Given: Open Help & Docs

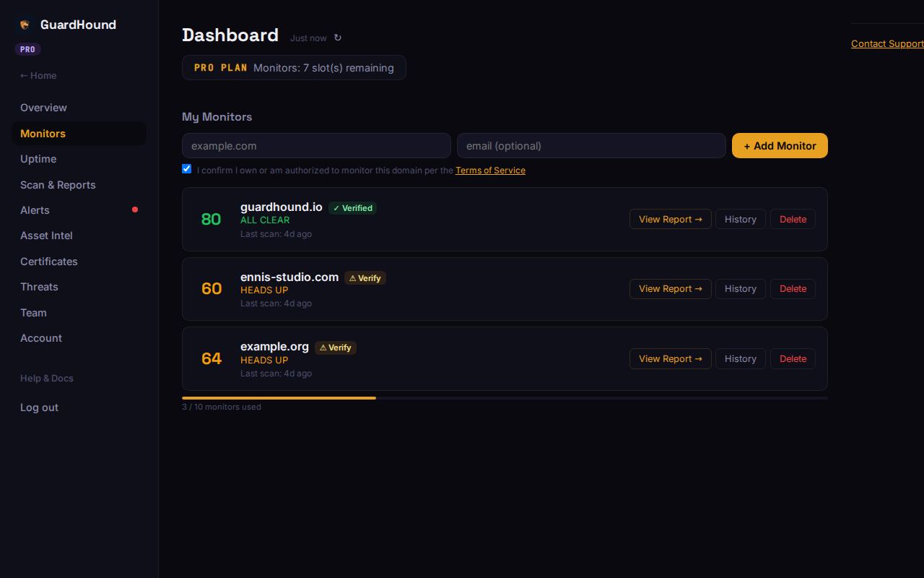Looking at the screenshot, I should point(47,378).
